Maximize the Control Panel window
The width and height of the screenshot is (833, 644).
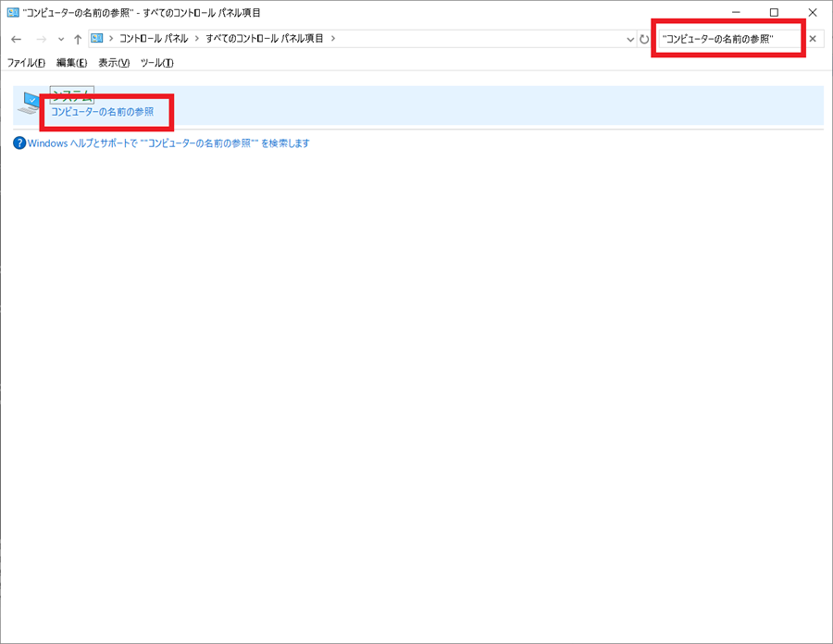pos(774,13)
